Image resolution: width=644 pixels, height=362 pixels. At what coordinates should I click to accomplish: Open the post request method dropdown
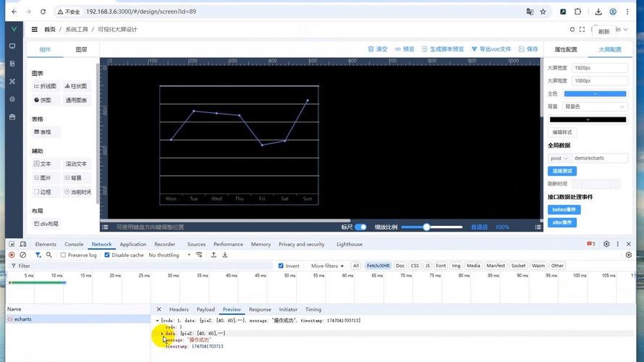559,159
